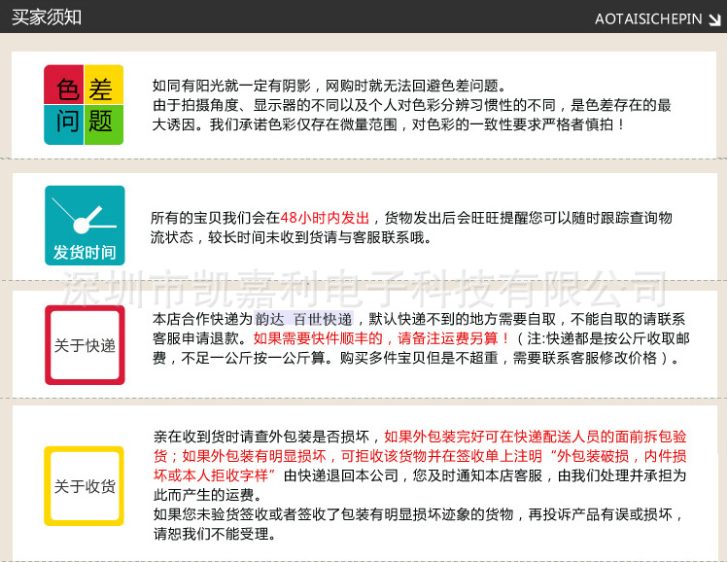Click the red 关于快递 icon
Image resolution: width=728 pixels, height=562 pixels.
point(85,345)
